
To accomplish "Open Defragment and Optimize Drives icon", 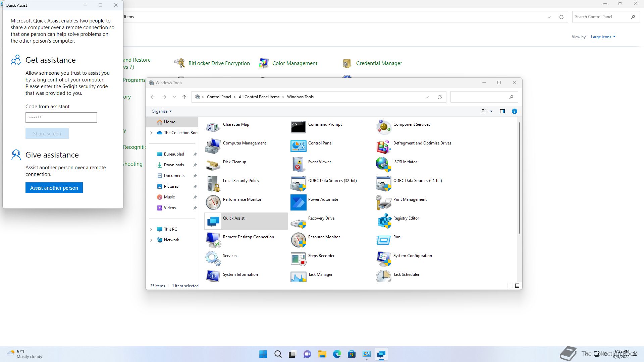I will tap(383, 146).
